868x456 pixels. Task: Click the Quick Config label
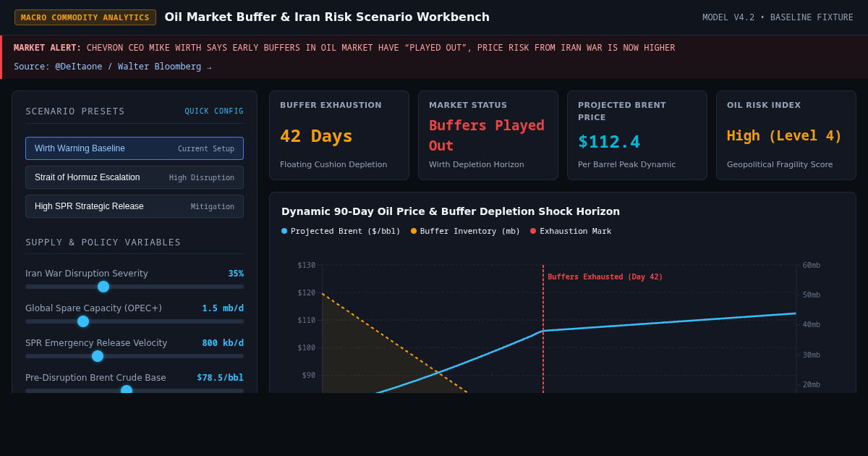pos(214,111)
